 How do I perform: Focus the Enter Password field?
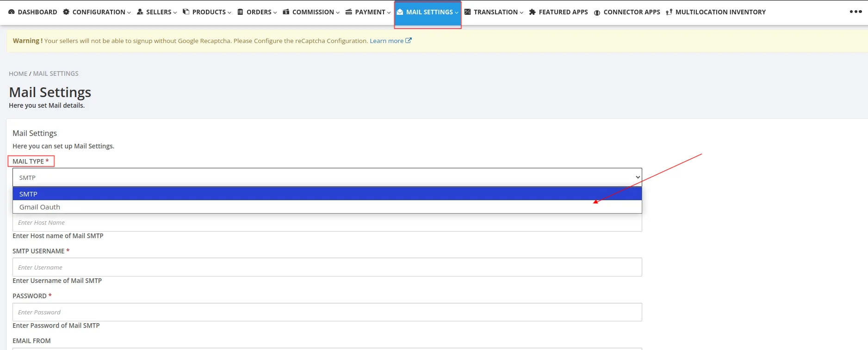tap(327, 312)
